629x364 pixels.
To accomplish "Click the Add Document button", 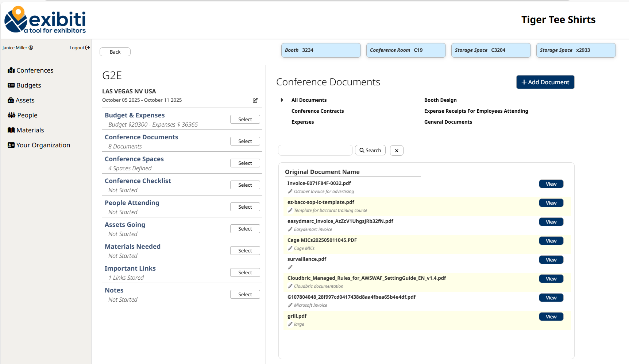I will (545, 82).
